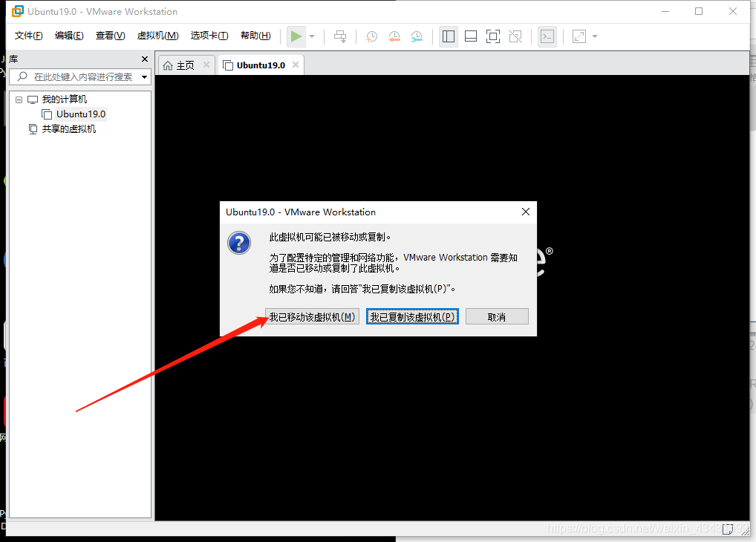The height and width of the screenshot is (542, 756).
Task: Open stretch display options dropdown arrow
Action: click(595, 36)
